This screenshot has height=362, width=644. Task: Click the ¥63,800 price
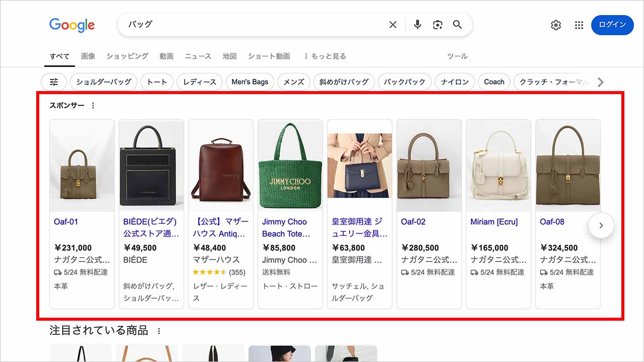click(348, 248)
